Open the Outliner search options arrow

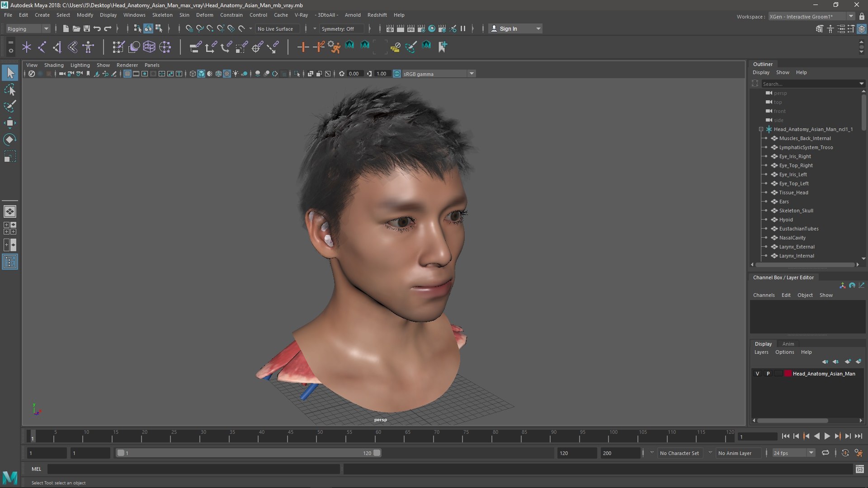[861, 84]
